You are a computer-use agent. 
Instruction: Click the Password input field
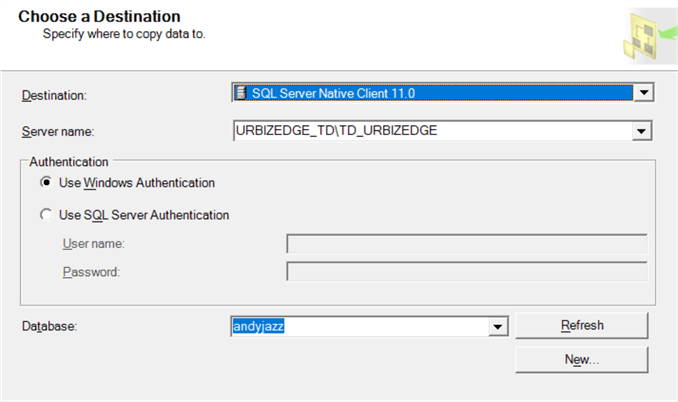point(467,271)
